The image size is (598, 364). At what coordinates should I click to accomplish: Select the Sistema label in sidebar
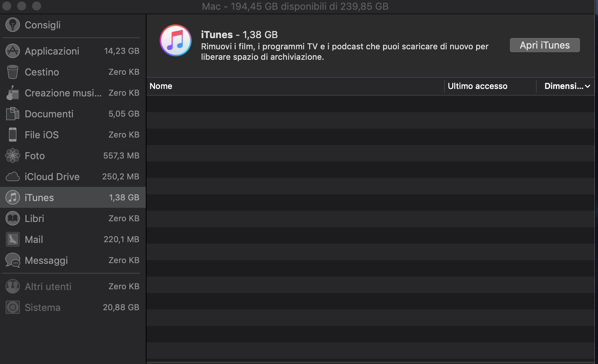43,308
